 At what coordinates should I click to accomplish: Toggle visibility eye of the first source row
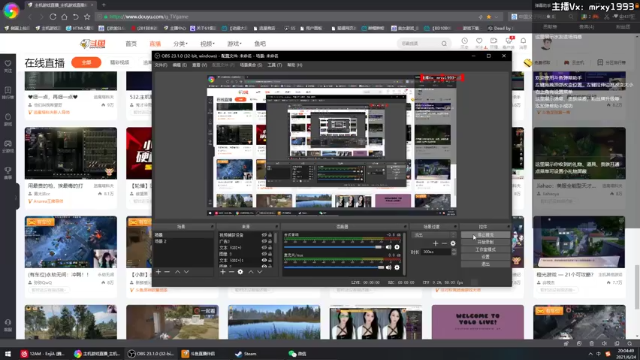264,235
